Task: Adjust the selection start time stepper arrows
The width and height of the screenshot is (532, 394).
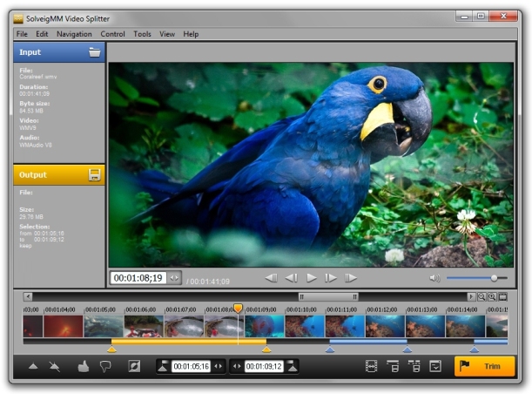Action: pos(219,367)
